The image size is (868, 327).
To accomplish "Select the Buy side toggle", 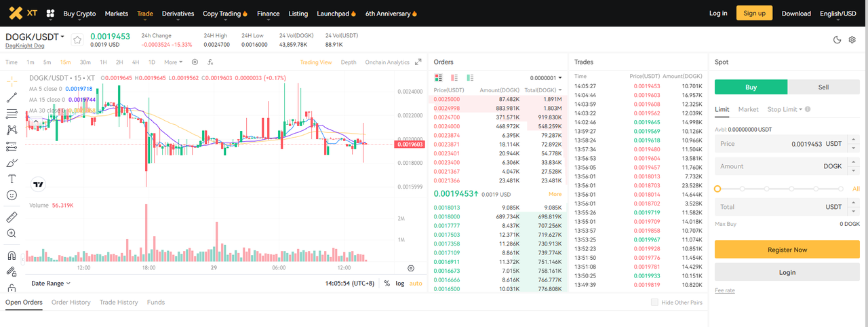I will [x=751, y=87].
